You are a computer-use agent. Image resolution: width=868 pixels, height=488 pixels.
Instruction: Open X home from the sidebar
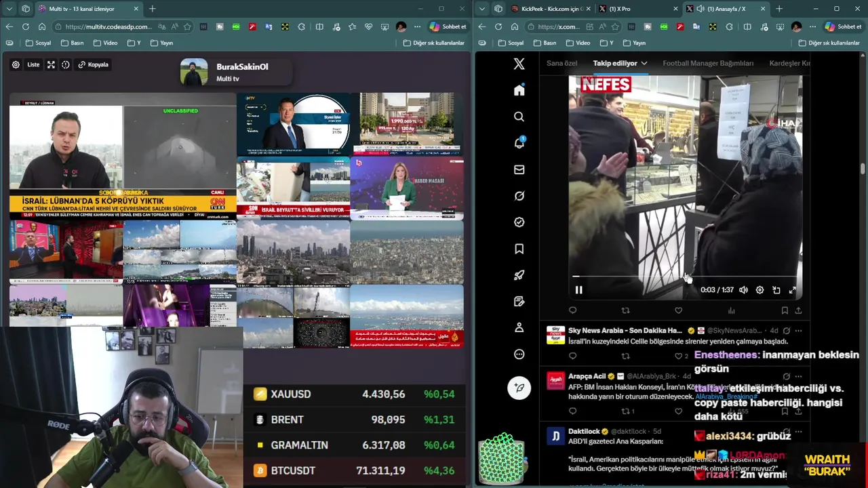(x=519, y=90)
